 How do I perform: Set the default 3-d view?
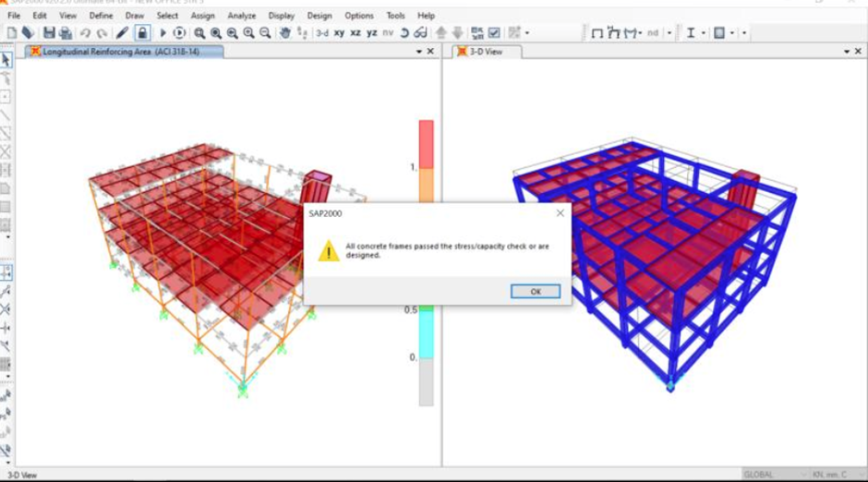321,33
